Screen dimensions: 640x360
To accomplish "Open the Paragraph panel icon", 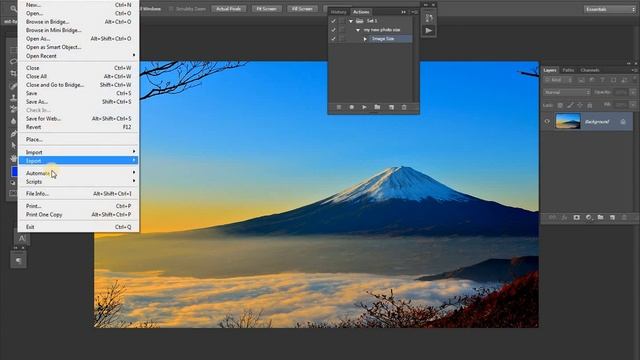I will coord(19,260).
